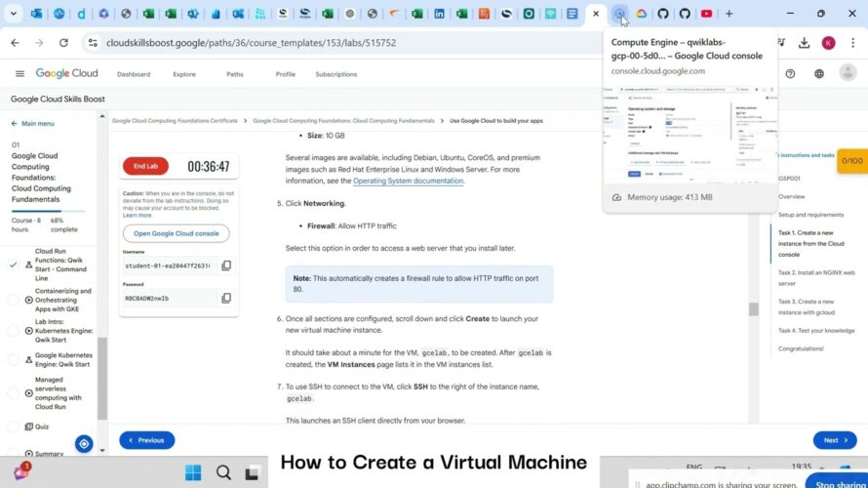Click Stop sharing button

click(837, 482)
